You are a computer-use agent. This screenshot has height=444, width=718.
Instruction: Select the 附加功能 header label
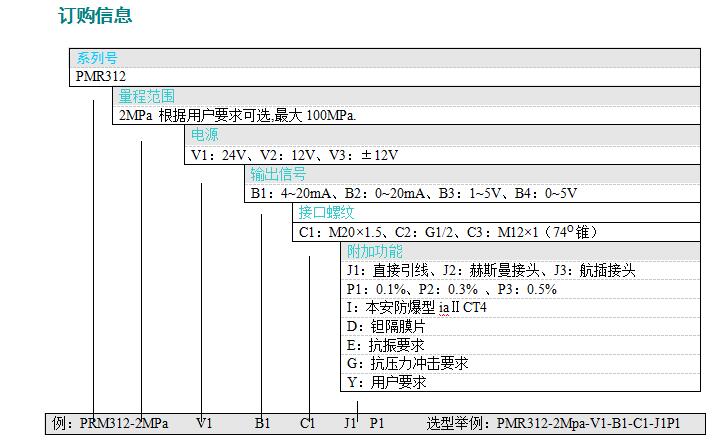point(374,251)
